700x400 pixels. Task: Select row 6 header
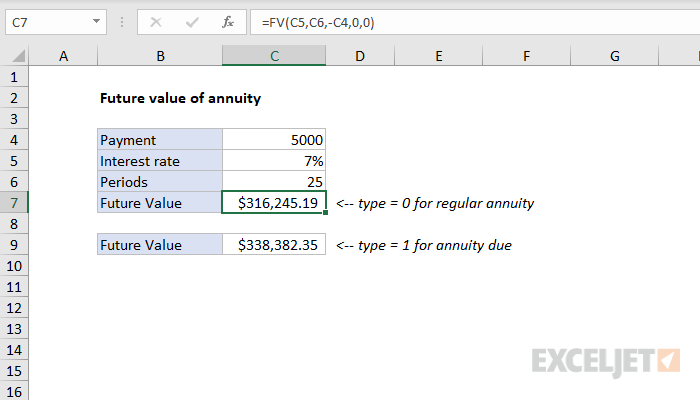[x=14, y=182]
